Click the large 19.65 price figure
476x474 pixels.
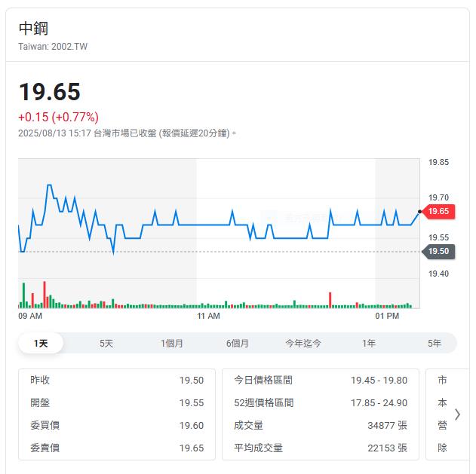click(x=50, y=92)
